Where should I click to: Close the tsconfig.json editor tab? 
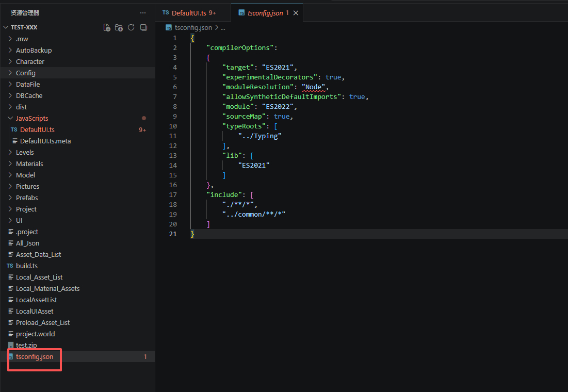(x=296, y=13)
